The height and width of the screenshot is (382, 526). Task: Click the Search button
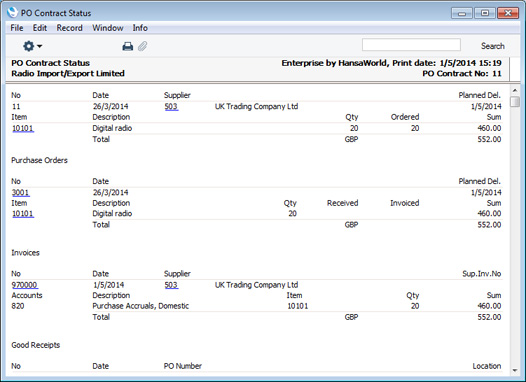tap(493, 46)
